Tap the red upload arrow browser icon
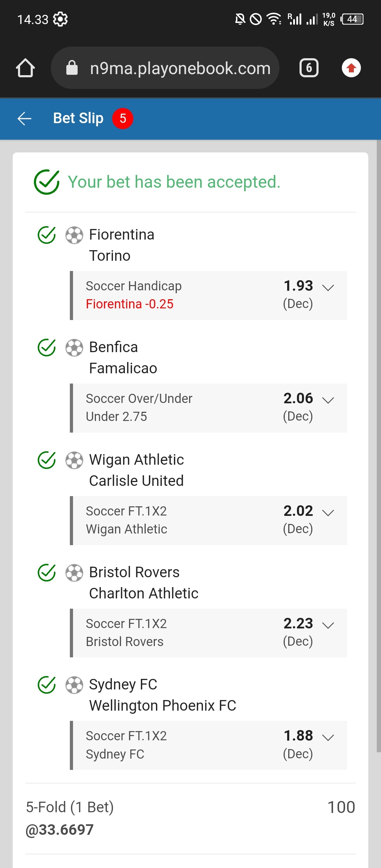Image resolution: width=381 pixels, height=868 pixels. pos(351,68)
